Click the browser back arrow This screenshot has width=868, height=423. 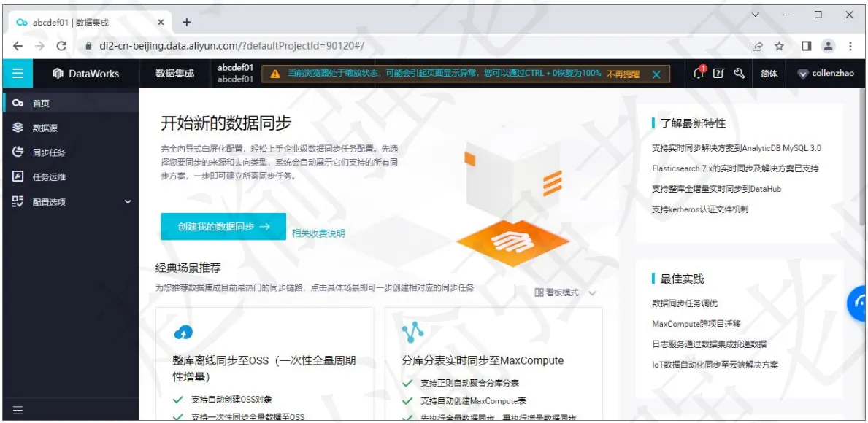18,47
